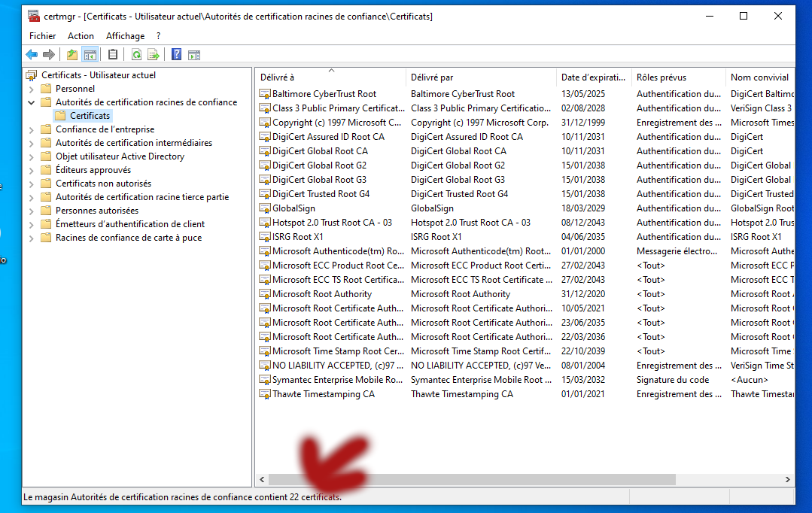Viewport: 812px width, 513px height.
Task: Open the Action menu
Action: tap(81, 35)
